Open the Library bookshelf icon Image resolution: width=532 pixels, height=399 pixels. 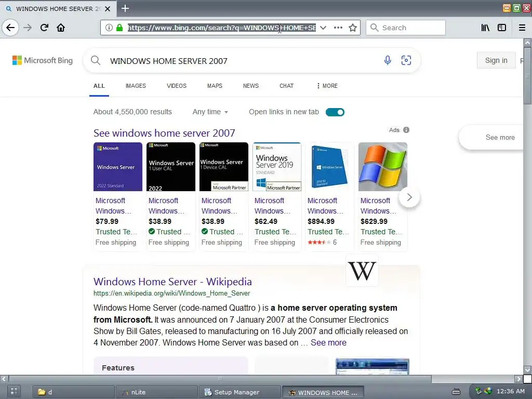tap(485, 28)
